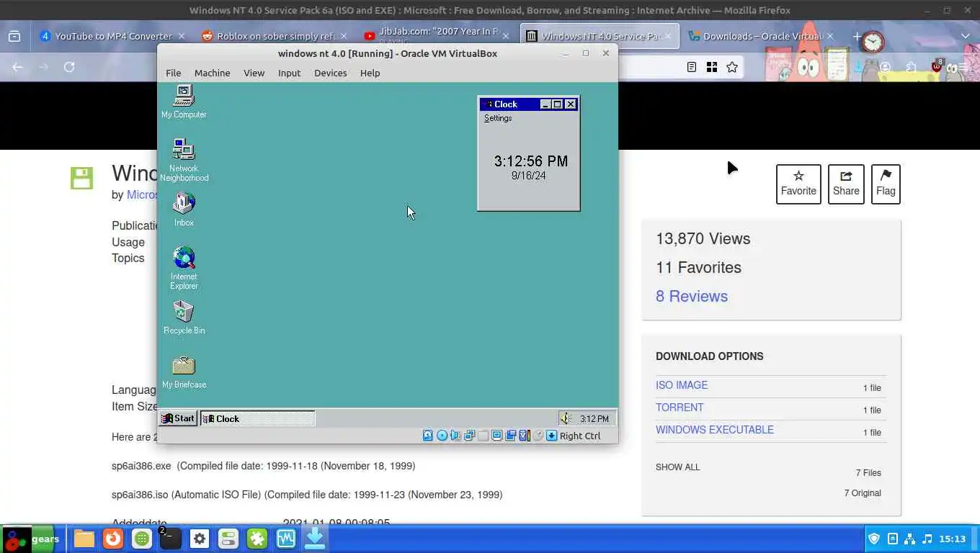This screenshot has width=980, height=553.
Task: Switch to Downloads Oracle VirtualBox tab
Action: [762, 36]
